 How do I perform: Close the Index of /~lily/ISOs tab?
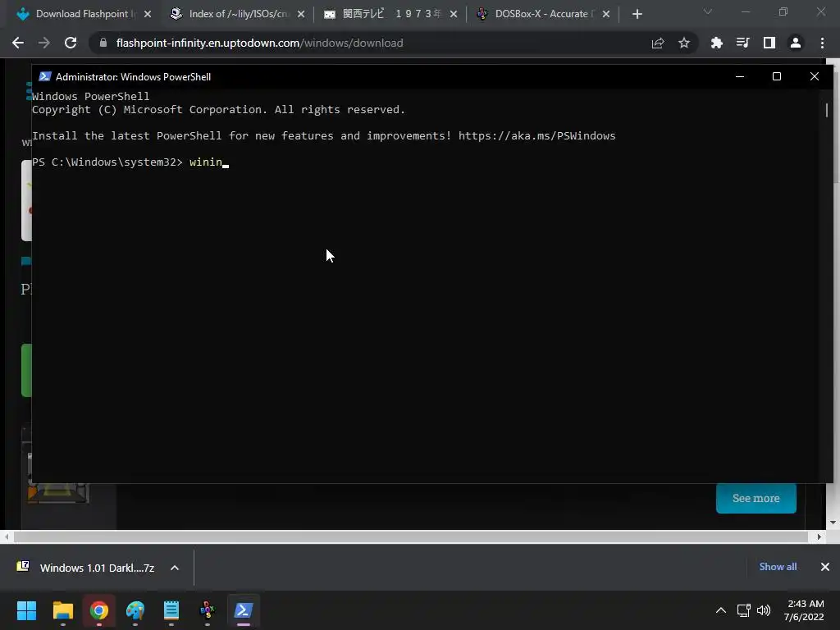pos(301,14)
